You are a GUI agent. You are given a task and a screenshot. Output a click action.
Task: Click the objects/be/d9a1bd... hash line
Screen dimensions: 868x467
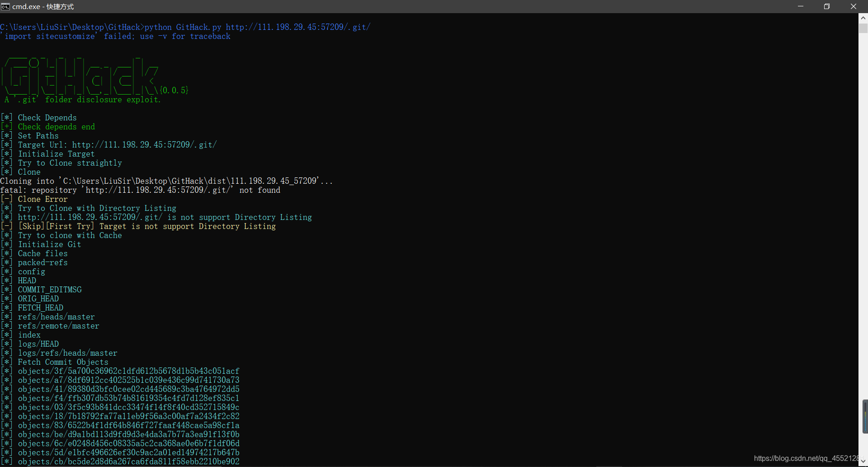pyautogui.click(x=120, y=434)
